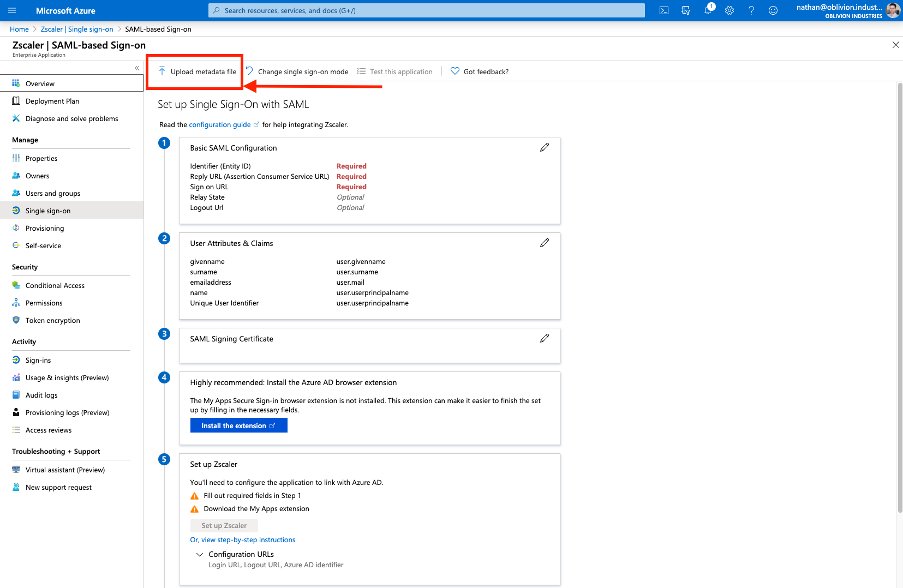Open the portal settings gear
The image size is (903, 588).
pyautogui.click(x=729, y=10)
